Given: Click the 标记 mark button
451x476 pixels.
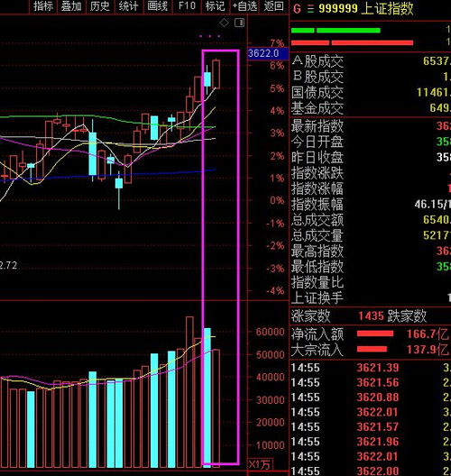Looking at the screenshot, I should pos(215,6).
